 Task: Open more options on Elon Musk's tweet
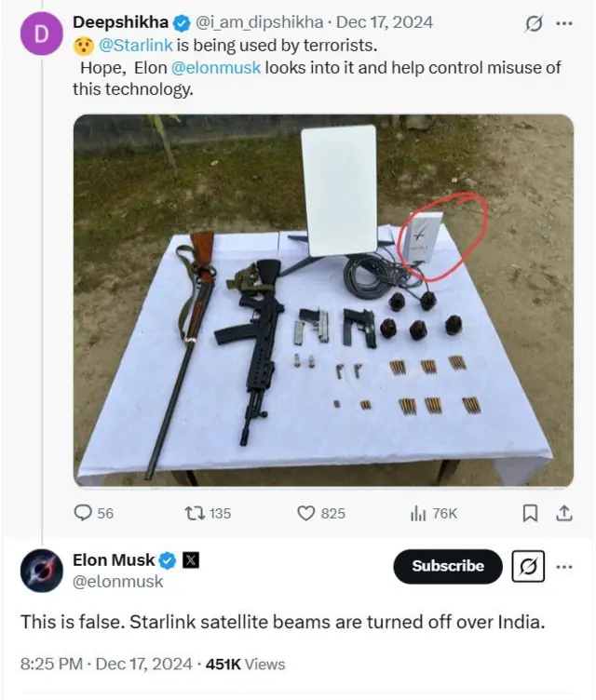[x=564, y=566]
